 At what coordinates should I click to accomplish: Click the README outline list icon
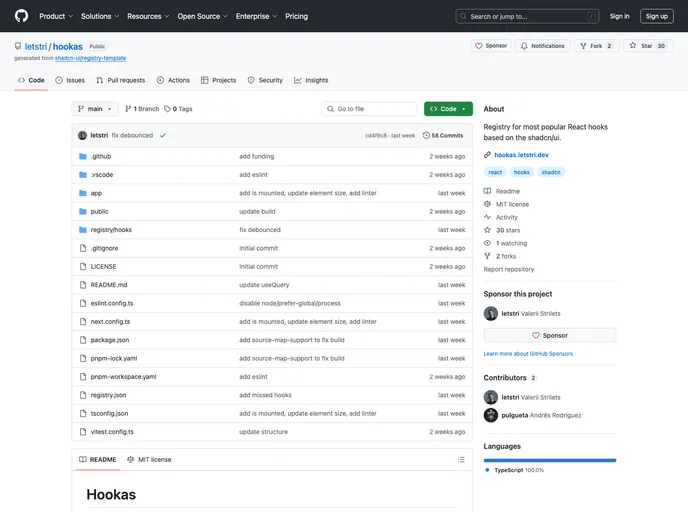point(460,460)
